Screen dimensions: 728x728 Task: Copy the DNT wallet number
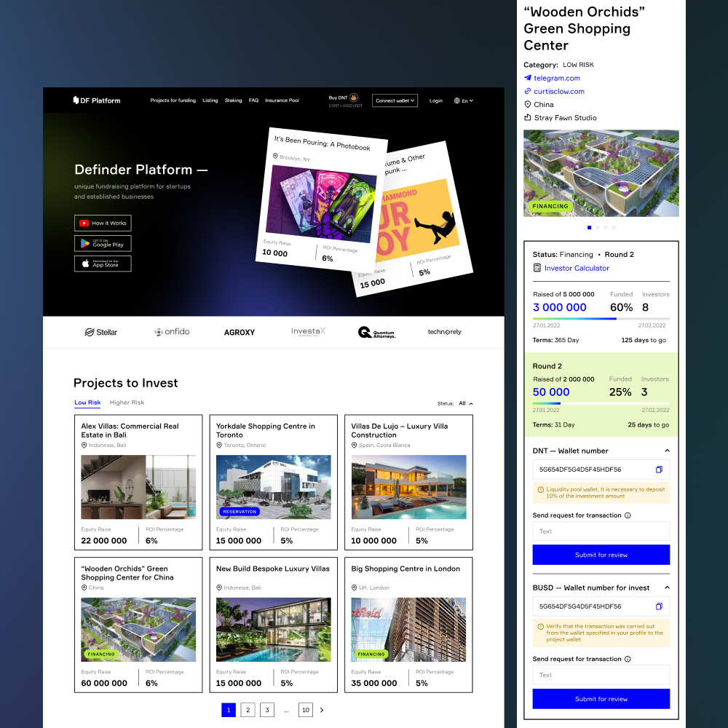click(659, 470)
